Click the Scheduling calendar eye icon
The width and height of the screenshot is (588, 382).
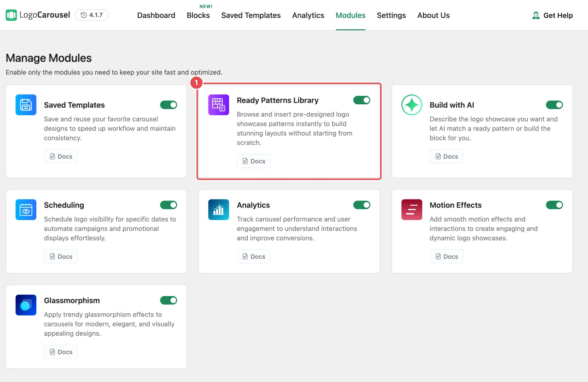[26, 210]
